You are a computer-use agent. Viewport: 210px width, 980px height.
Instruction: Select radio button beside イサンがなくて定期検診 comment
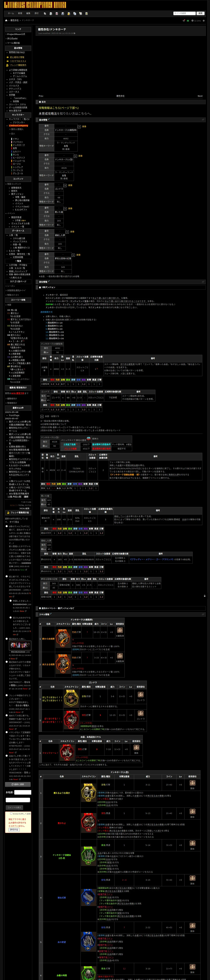[x=7, y=732]
